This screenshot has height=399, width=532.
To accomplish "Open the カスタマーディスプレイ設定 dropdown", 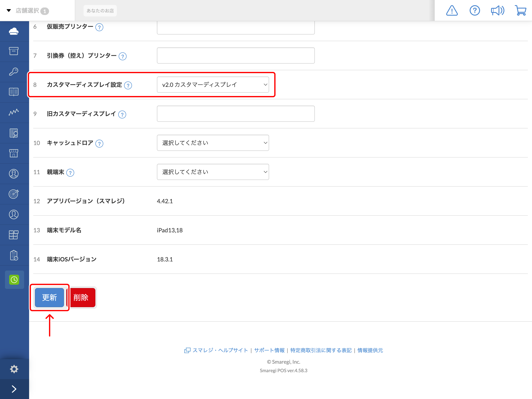I will [213, 85].
